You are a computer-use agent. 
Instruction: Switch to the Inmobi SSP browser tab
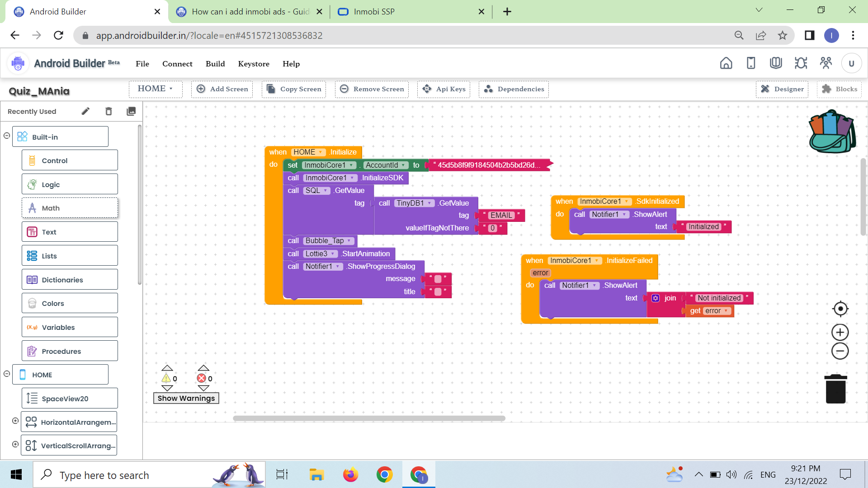coord(411,11)
